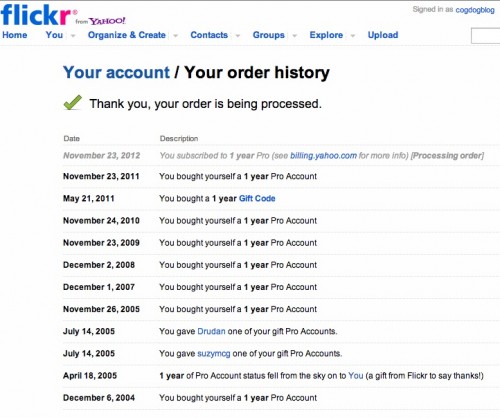Click the You link in April 2005 entry
The image size is (500, 418).
pos(356,376)
